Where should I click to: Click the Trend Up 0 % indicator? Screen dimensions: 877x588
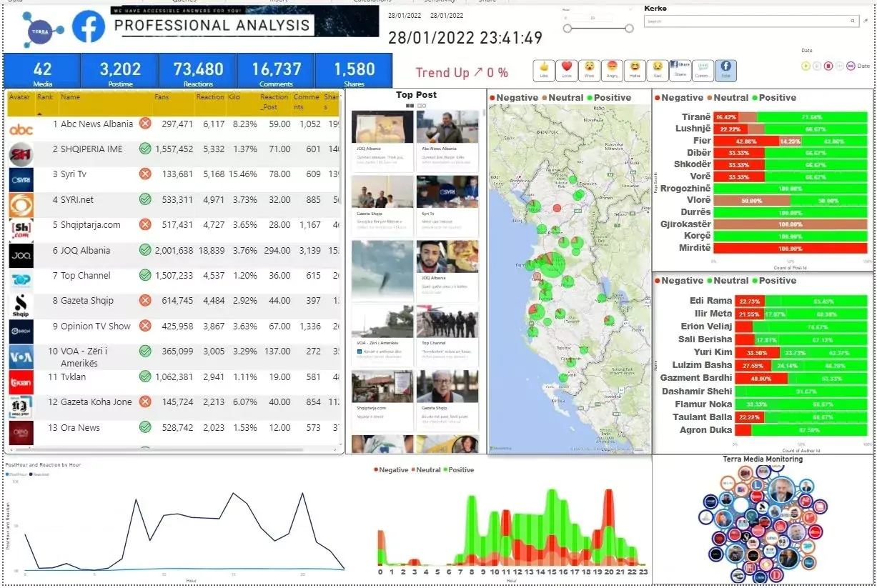pos(462,72)
